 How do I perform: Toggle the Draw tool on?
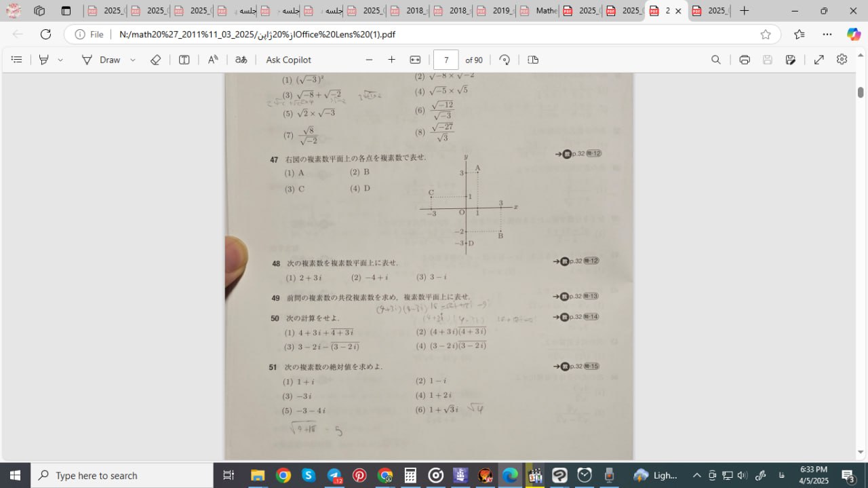101,60
